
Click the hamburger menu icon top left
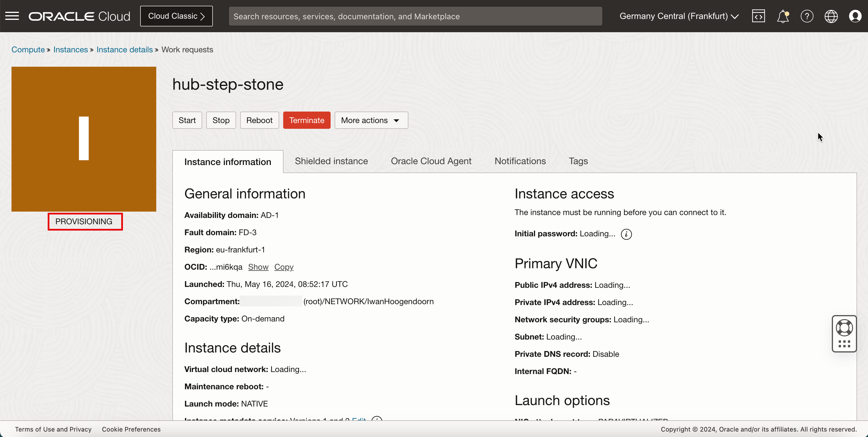coord(12,16)
